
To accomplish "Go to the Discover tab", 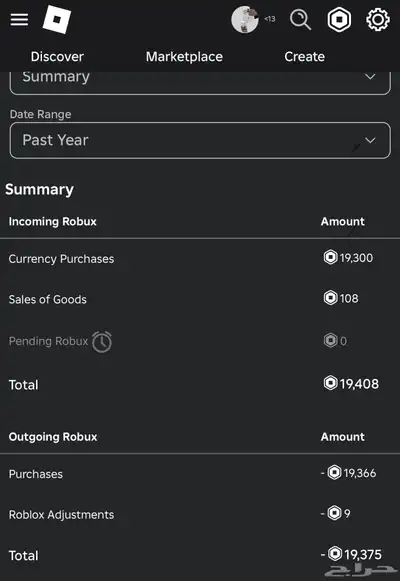I will 57,57.
